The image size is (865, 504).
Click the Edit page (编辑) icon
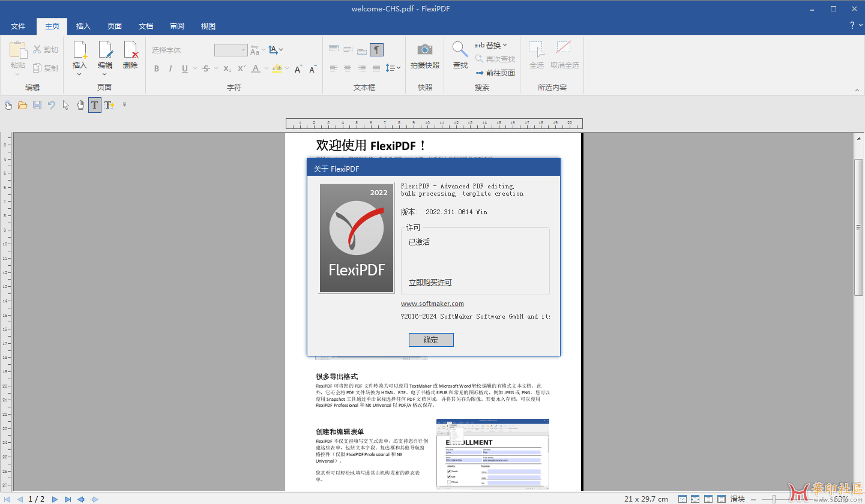pyautogui.click(x=105, y=50)
